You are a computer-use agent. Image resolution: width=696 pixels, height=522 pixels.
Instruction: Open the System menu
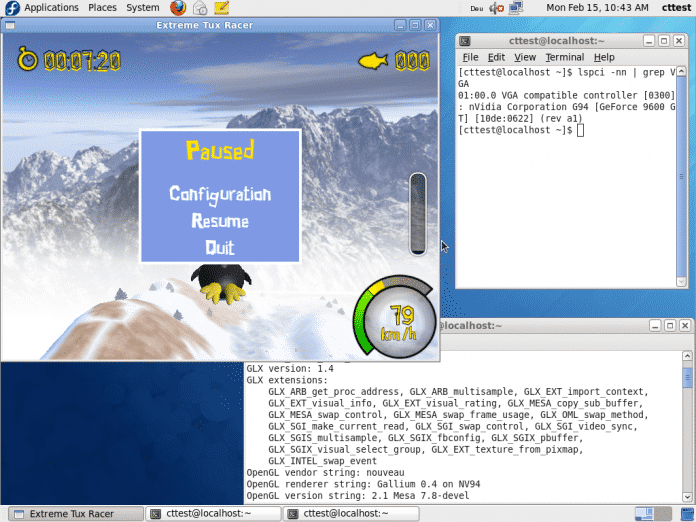[x=143, y=8]
